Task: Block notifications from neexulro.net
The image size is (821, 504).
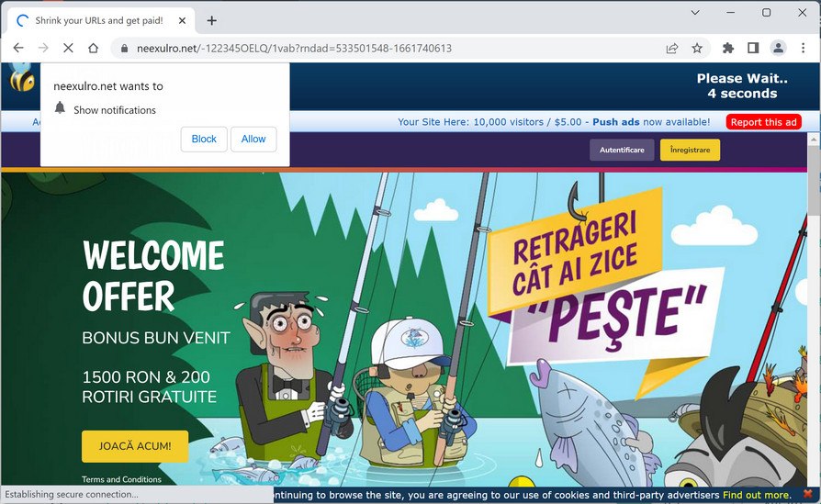Action: [204, 139]
